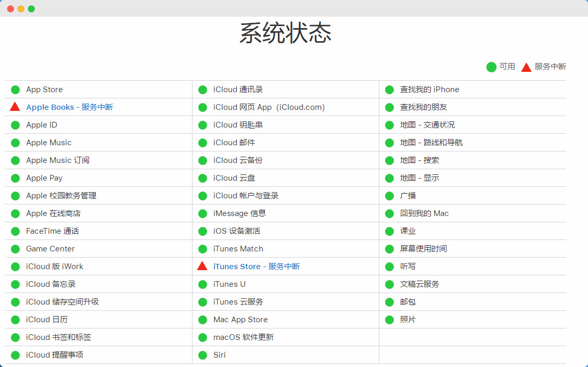Select the Mac App Store entry
The image size is (588, 367).
(x=240, y=319)
